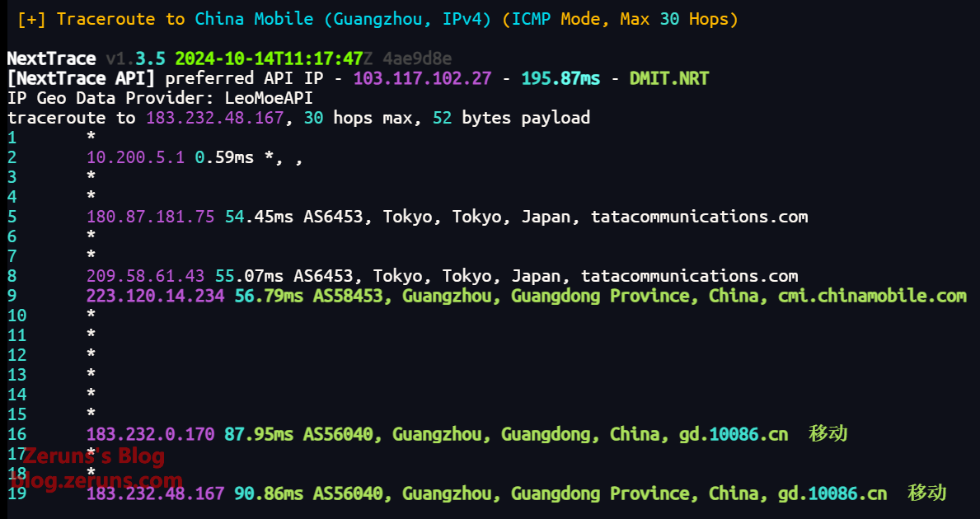980x519 pixels.
Task: Select hop 9 IP 223.120.14.234
Action: (155, 296)
